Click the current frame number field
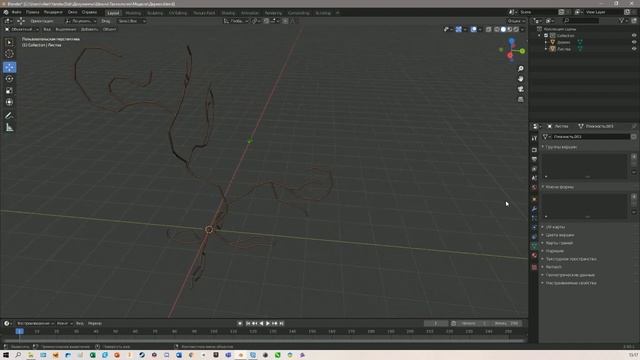The width and height of the screenshot is (640, 360). pyautogui.click(x=436, y=323)
